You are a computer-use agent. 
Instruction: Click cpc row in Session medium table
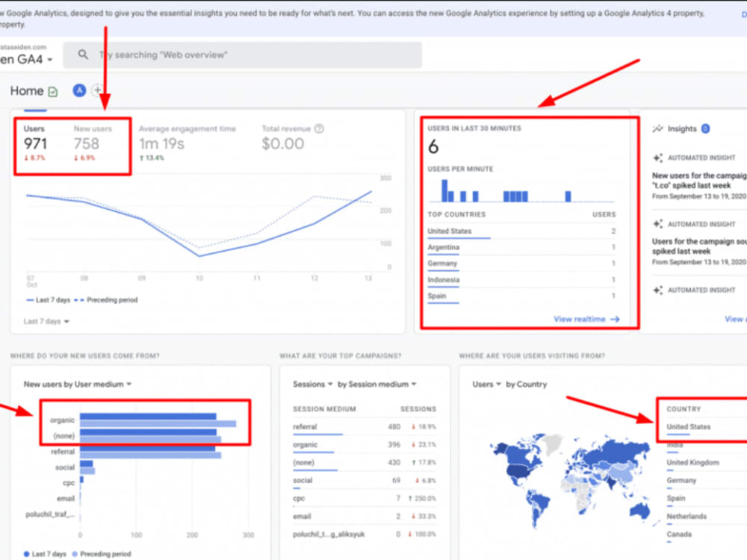click(x=364, y=498)
